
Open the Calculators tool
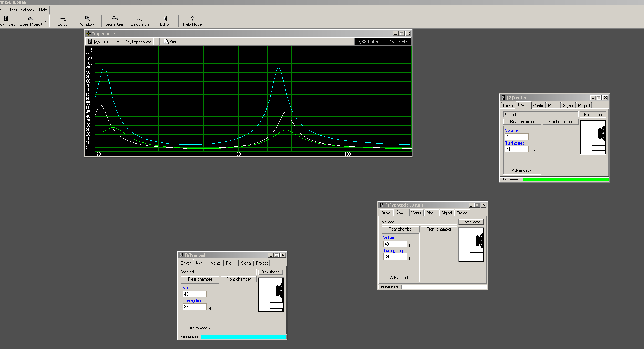point(140,21)
